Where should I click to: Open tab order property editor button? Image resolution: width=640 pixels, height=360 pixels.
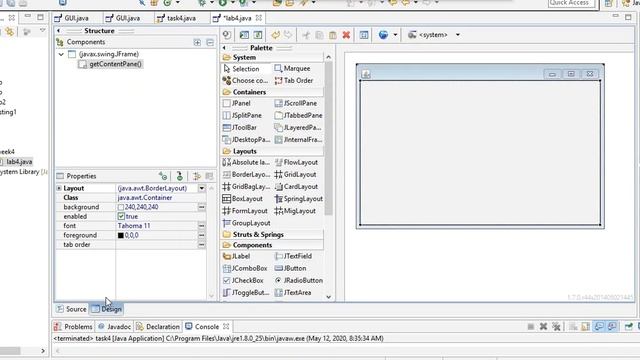coord(202,245)
